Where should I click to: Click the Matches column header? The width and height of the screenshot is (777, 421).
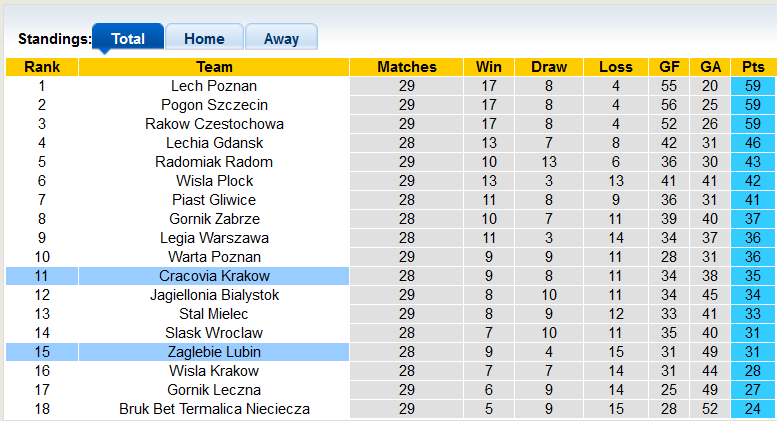(x=407, y=67)
